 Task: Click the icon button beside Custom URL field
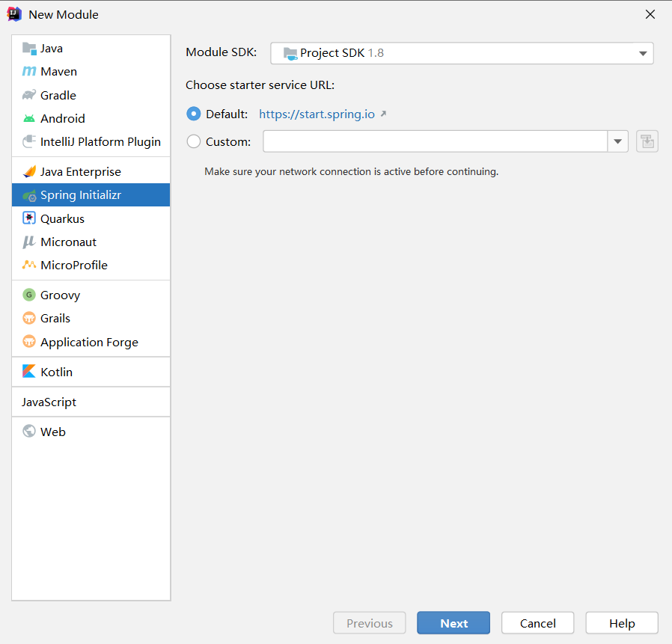pos(647,141)
